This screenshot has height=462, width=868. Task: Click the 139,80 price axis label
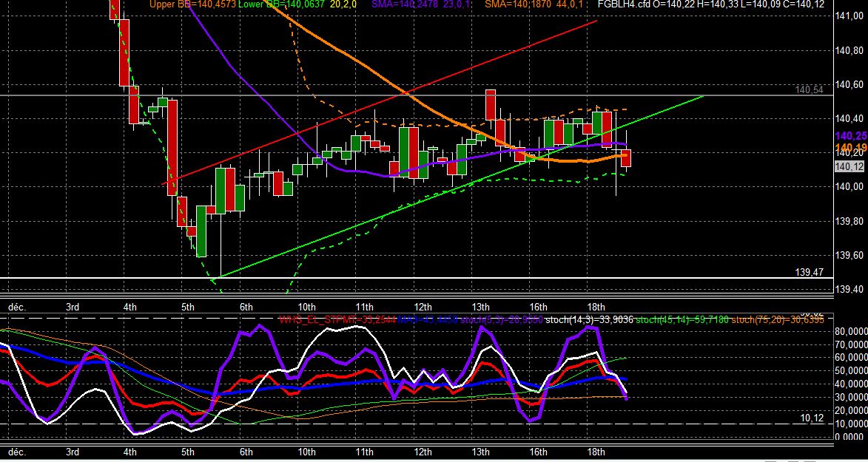(x=850, y=221)
